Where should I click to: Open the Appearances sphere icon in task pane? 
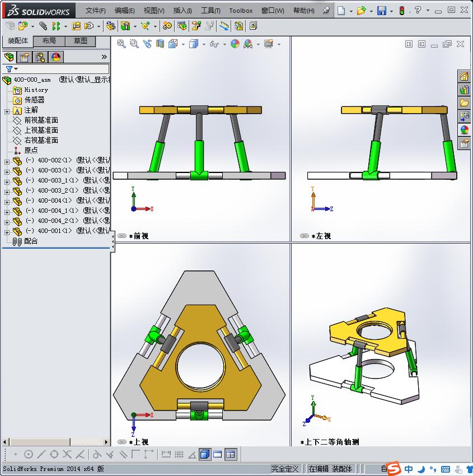pyautogui.click(x=464, y=129)
